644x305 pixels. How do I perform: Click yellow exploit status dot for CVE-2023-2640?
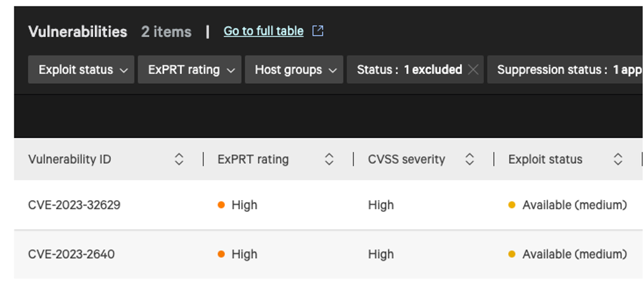tap(512, 254)
